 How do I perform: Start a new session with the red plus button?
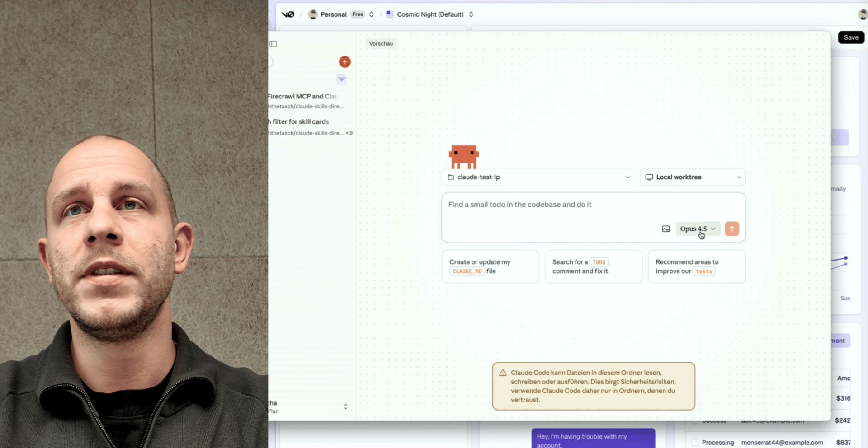344,62
